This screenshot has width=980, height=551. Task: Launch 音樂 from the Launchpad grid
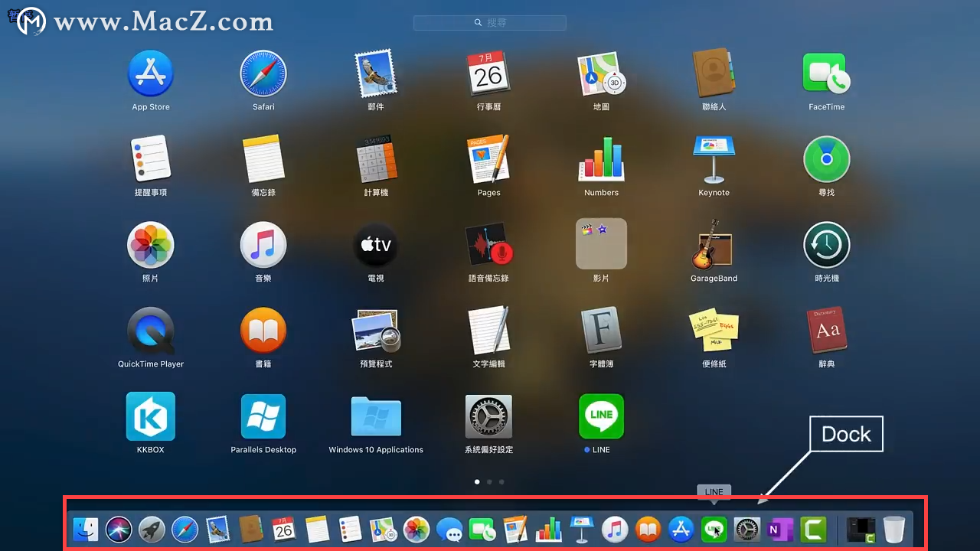pyautogui.click(x=263, y=245)
